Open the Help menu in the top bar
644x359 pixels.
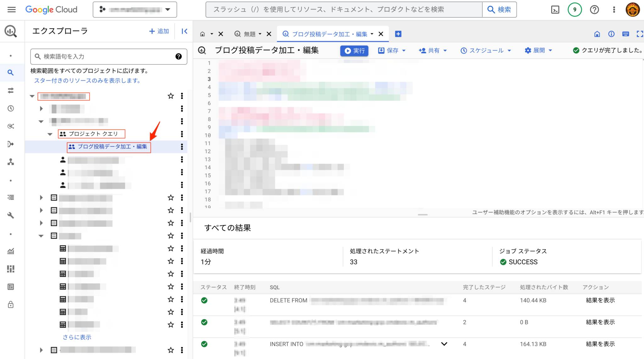(x=594, y=9)
